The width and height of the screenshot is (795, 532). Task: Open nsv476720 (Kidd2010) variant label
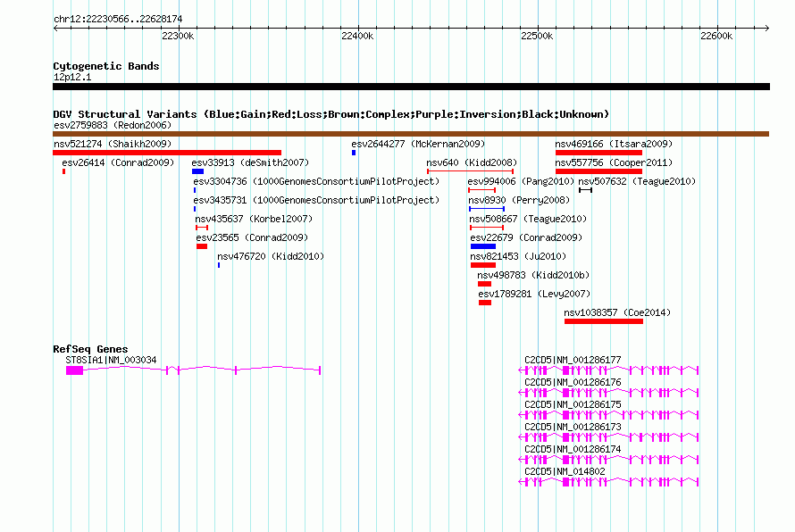coord(271,256)
